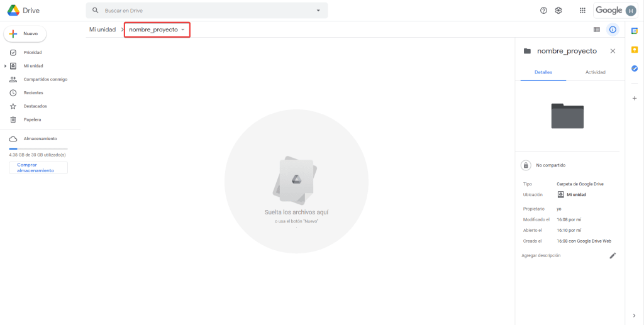
Task: Select the Actividad tab
Action: point(595,72)
